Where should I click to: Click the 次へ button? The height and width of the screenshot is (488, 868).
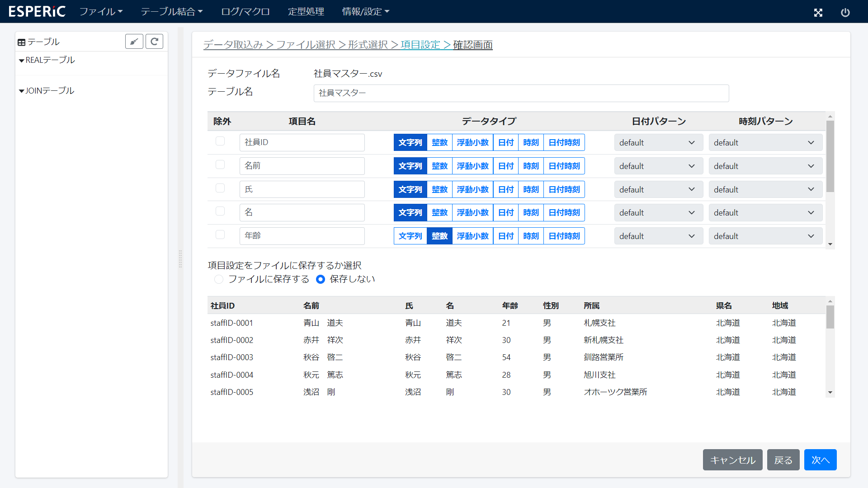820,460
